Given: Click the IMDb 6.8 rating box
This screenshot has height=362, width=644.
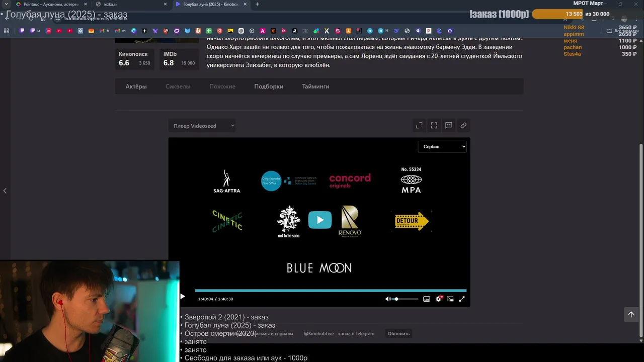Looking at the screenshot, I should pyautogui.click(x=179, y=59).
